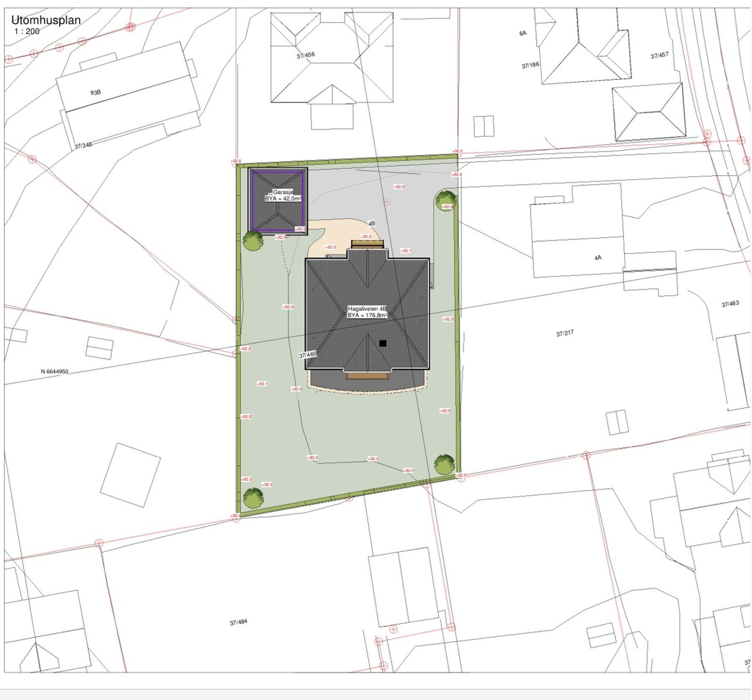Click the "+92.6" corner elevation marker
Image resolution: width=752 pixels, height=700 pixels.
pyautogui.click(x=236, y=161)
